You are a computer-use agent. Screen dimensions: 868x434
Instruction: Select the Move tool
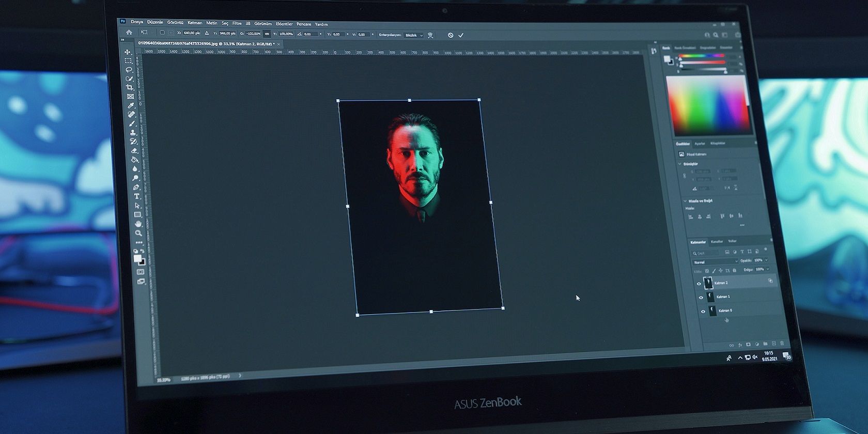coord(127,52)
